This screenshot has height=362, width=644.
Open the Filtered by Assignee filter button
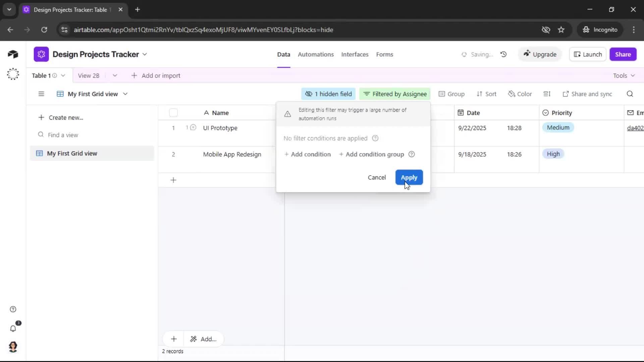click(395, 94)
